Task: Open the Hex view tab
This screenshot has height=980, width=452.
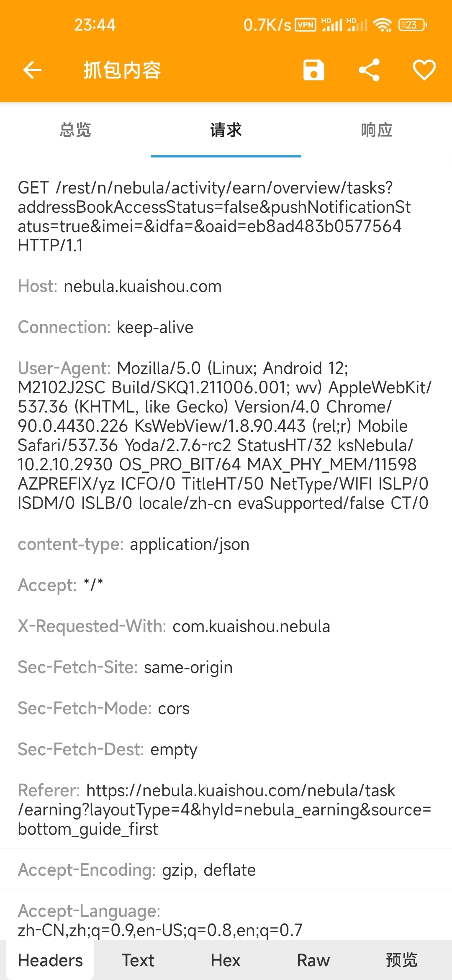Action: pos(226,960)
